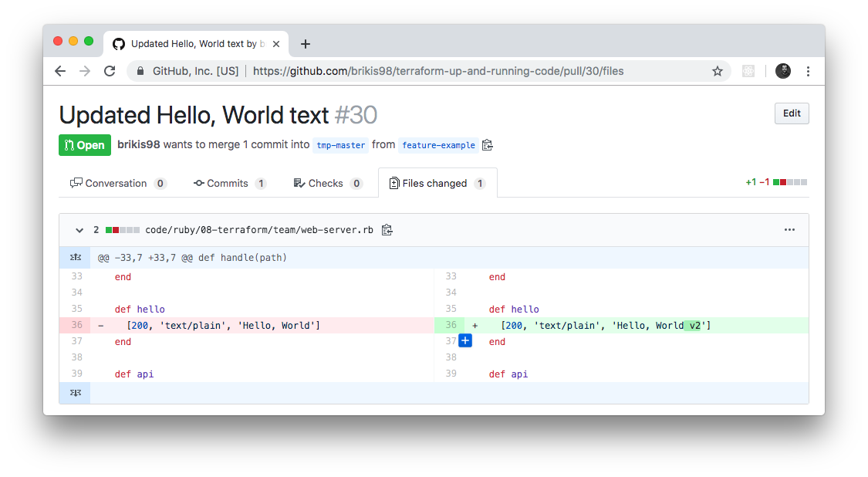
Task: Select the tmp-master branch label
Action: (340, 145)
